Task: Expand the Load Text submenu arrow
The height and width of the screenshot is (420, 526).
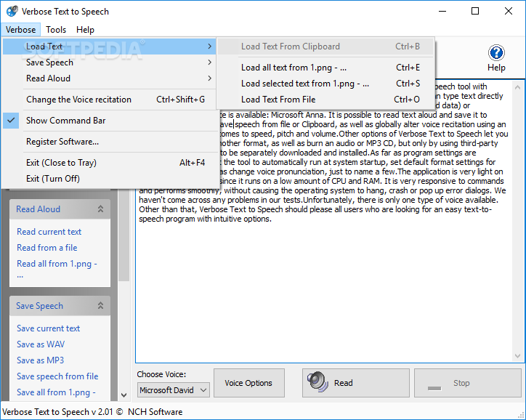Action: pos(209,47)
